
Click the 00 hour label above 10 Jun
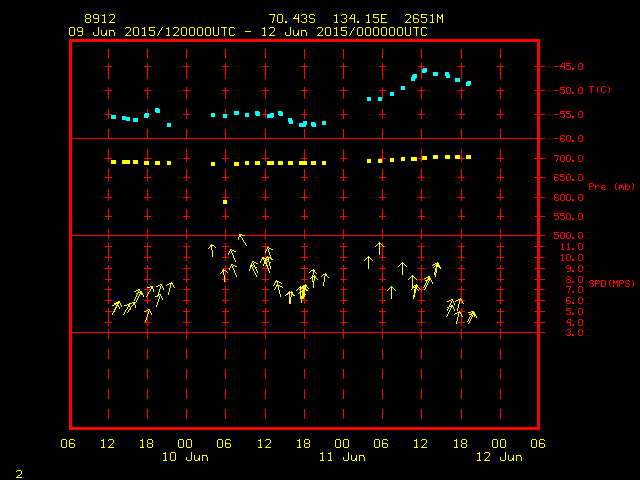(x=185, y=444)
